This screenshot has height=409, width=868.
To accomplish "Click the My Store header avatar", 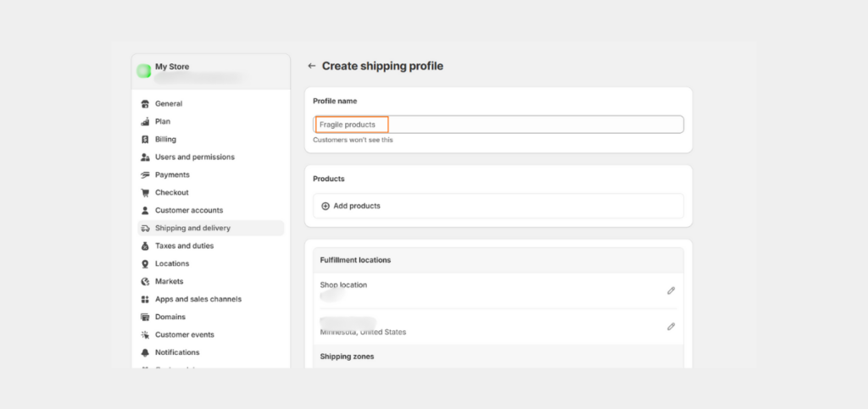I will [144, 71].
